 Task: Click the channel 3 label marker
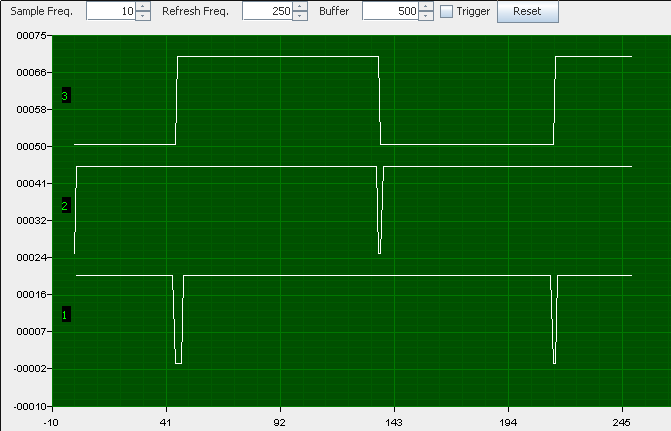click(65, 96)
